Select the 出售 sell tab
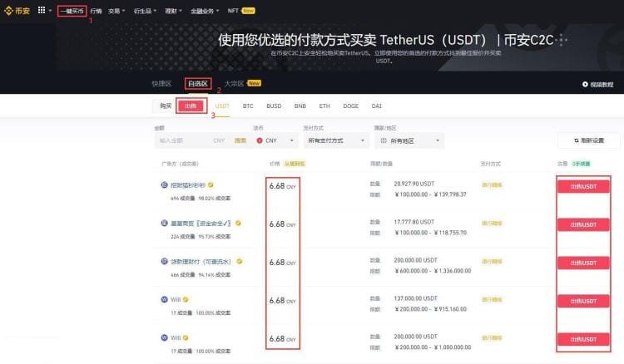 tap(191, 106)
